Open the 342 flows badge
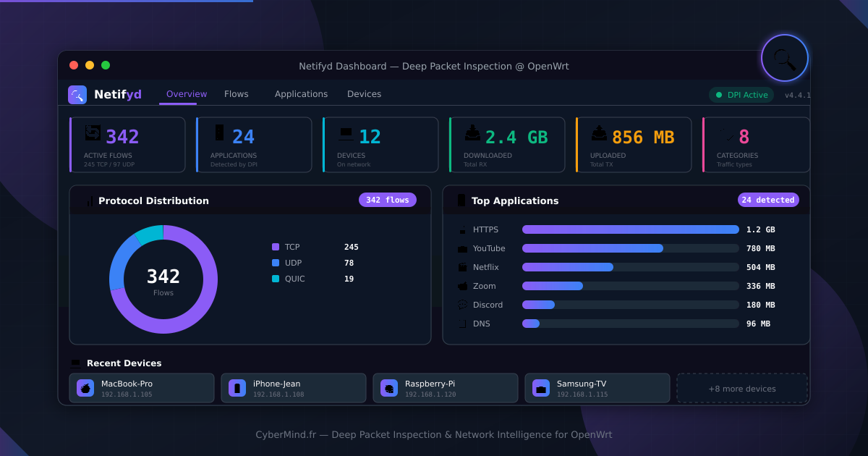Screen dimensions: 868x456 pyautogui.click(x=388, y=200)
